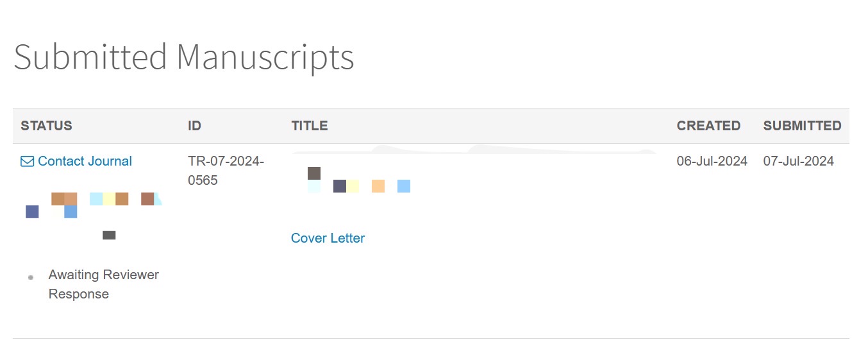Click the submitted date 07-Jul-2024
868x353 pixels.
pyautogui.click(x=798, y=161)
